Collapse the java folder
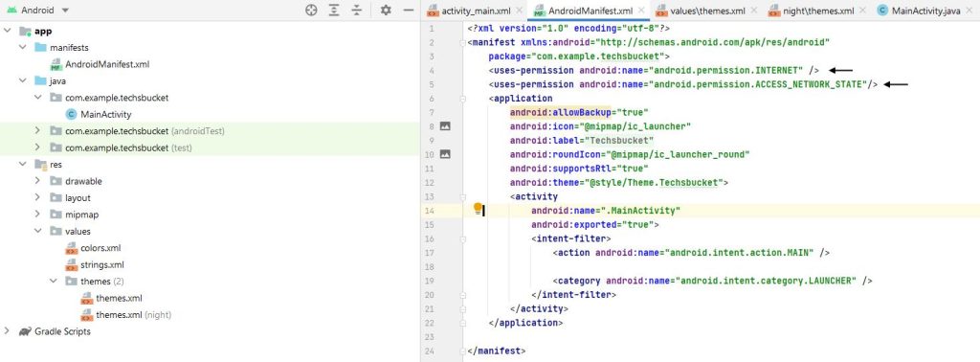This screenshot has width=980, height=362. coord(23,80)
